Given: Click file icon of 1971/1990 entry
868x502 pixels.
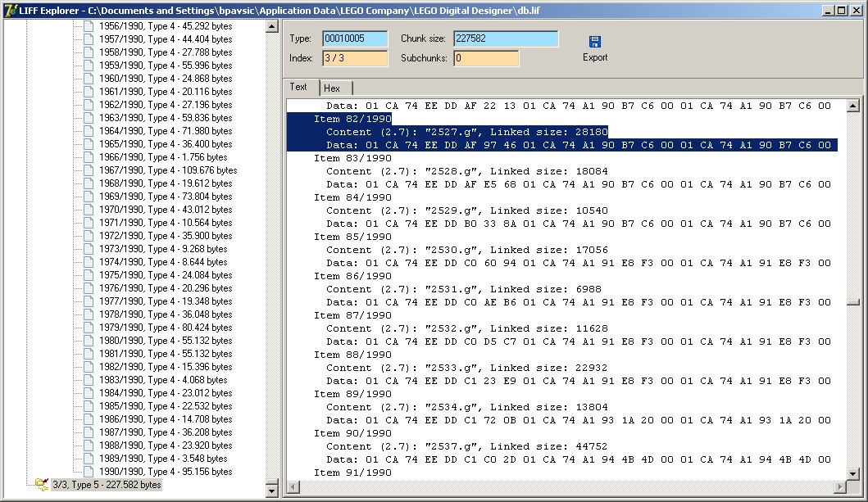Looking at the screenshot, I should (x=89, y=223).
